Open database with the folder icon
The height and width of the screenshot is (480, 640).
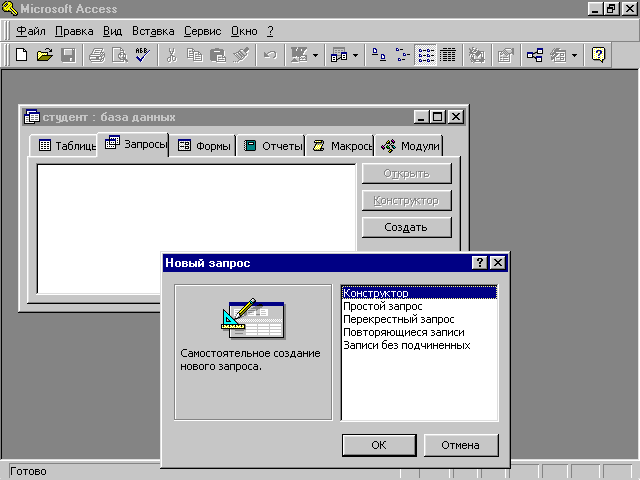[x=45, y=55]
